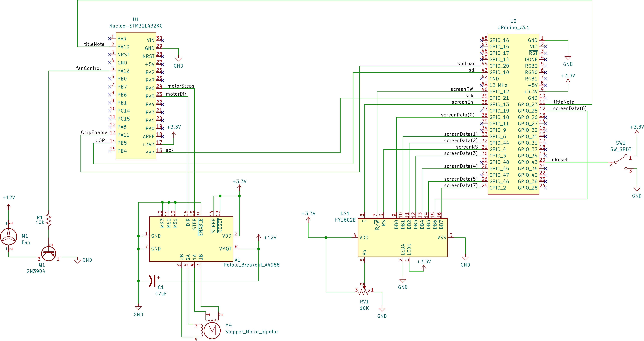Select the no-connect marker on U2 GPIO_16
The image size is (644, 341).
pyautogui.click(x=481, y=40)
